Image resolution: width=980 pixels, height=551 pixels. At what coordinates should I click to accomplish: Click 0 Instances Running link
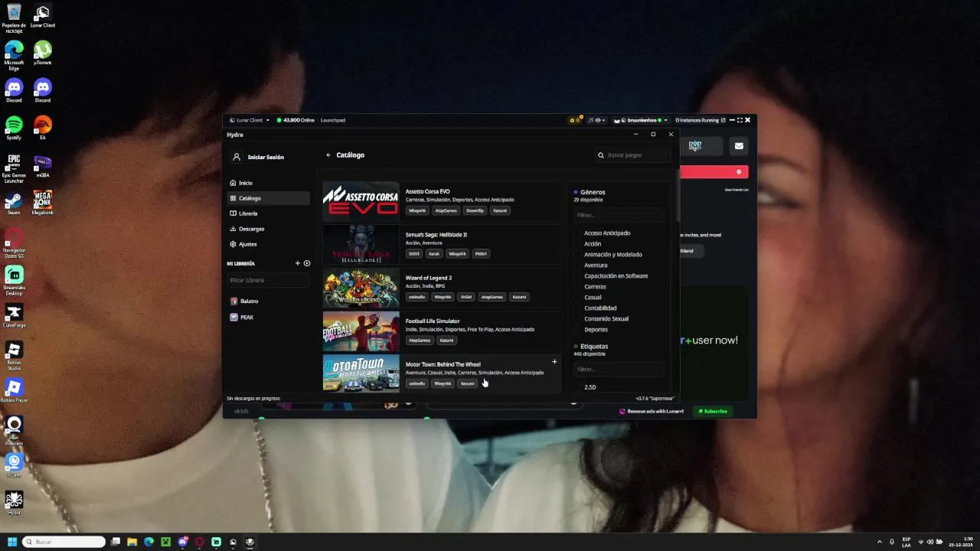click(700, 120)
